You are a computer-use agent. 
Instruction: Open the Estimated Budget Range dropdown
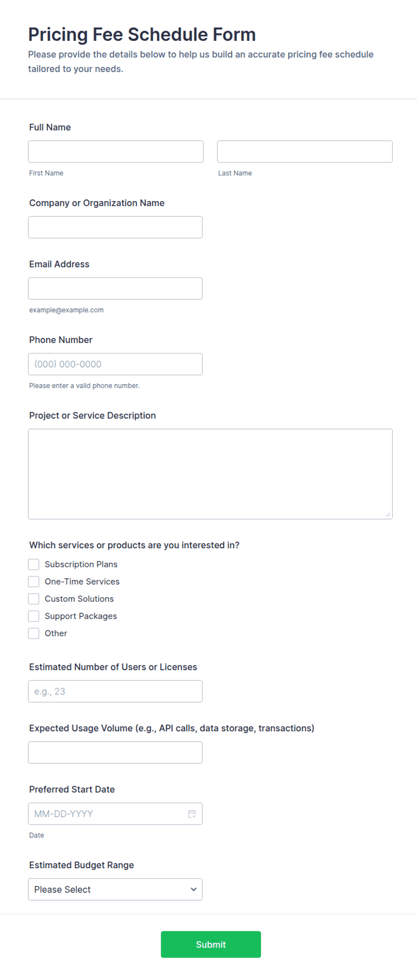[115, 889]
